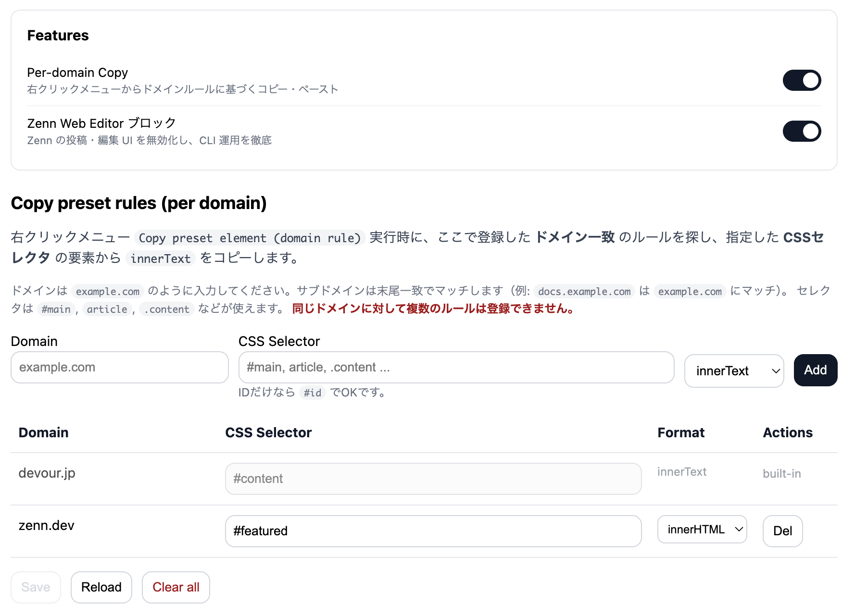This screenshot has width=855, height=616.
Task: Click the Domain column header in the rules table
Action: (x=44, y=432)
